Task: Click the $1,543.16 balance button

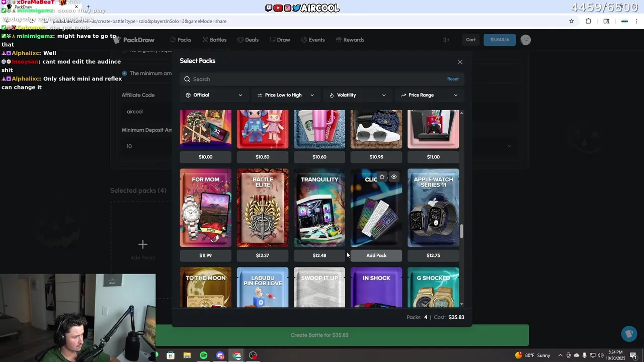Action: tap(500, 40)
